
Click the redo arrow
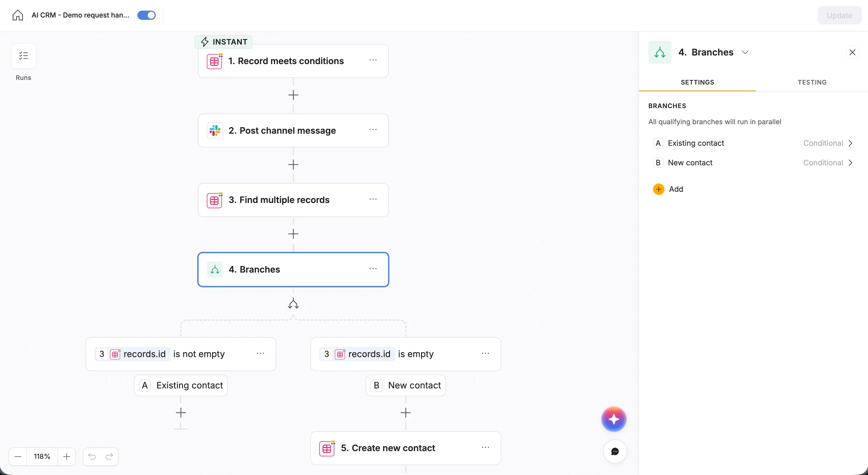coord(109,457)
